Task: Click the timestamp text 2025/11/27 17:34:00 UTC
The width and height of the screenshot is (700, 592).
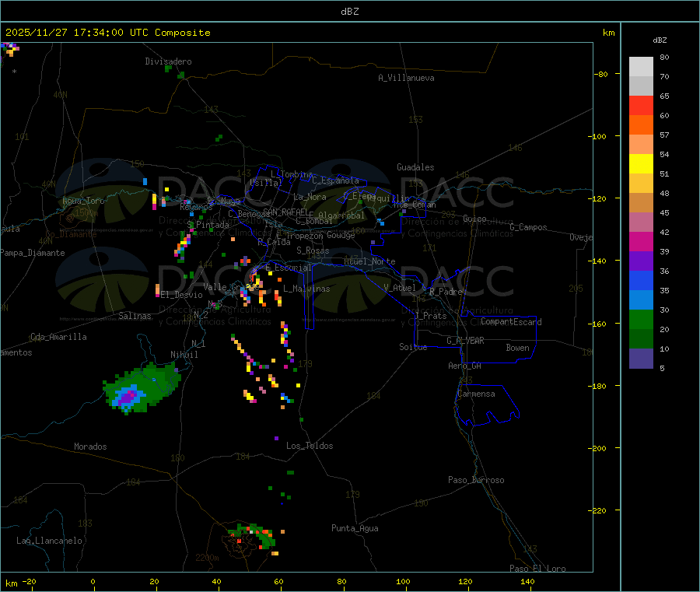Action: (x=77, y=33)
